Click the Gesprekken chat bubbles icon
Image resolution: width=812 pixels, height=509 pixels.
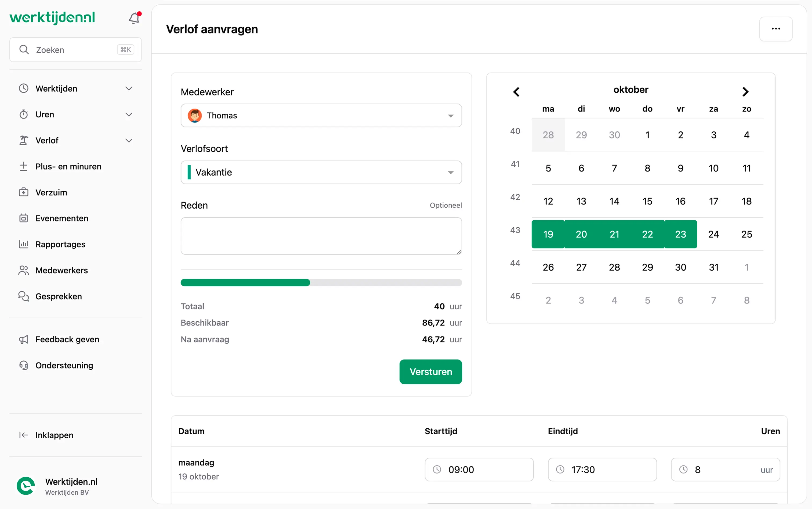tap(24, 296)
